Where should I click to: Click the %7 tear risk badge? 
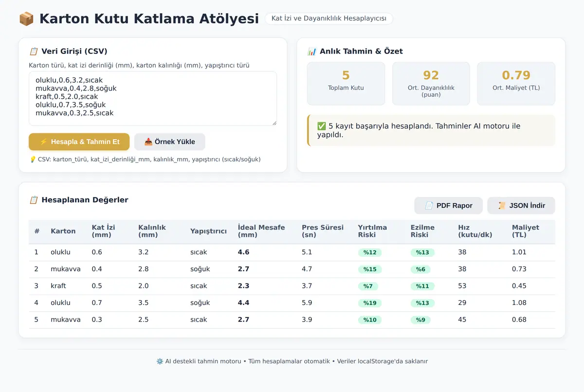click(x=368, y=286)
